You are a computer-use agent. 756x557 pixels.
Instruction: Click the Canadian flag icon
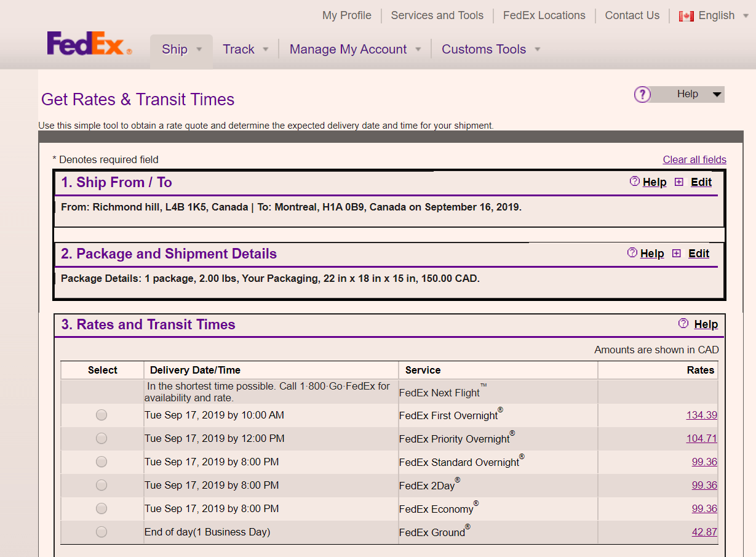click(686, 16)
